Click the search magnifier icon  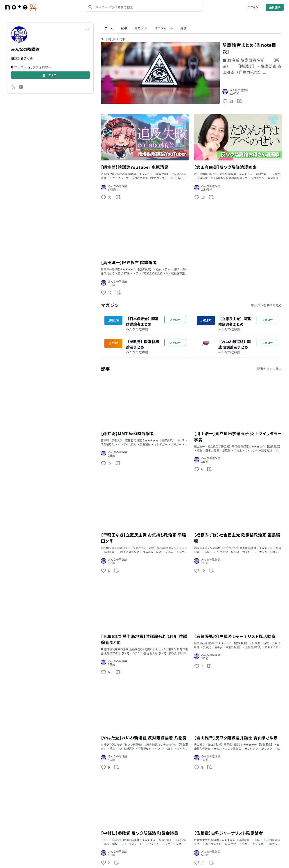pos(90,7)
